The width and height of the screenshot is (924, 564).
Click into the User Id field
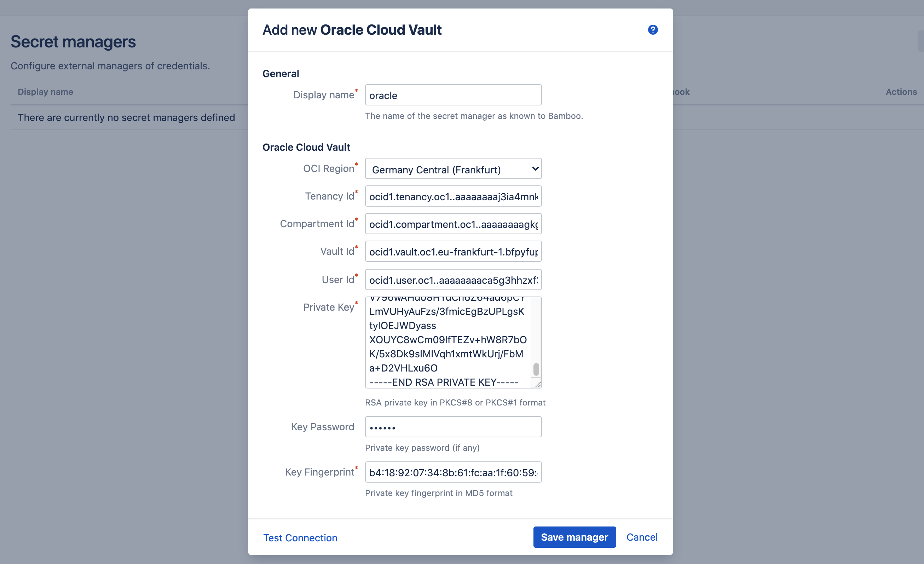[x=453, y=280]
